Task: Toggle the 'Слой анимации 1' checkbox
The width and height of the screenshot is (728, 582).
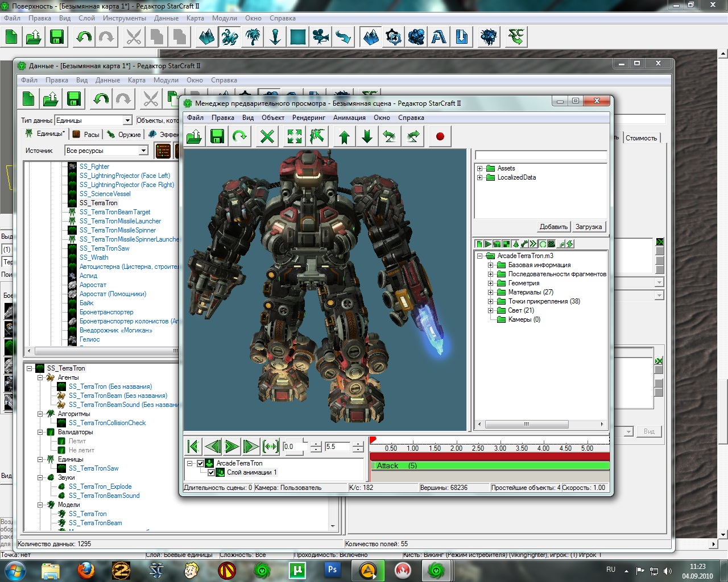Action: (x=211, y=472)
